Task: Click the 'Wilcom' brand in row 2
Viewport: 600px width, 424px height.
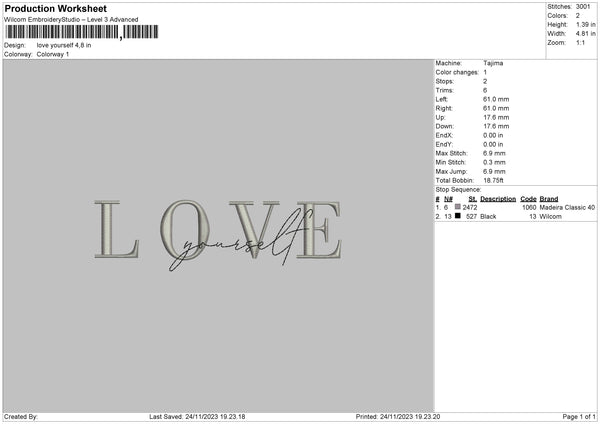Action: pos(551,217)
